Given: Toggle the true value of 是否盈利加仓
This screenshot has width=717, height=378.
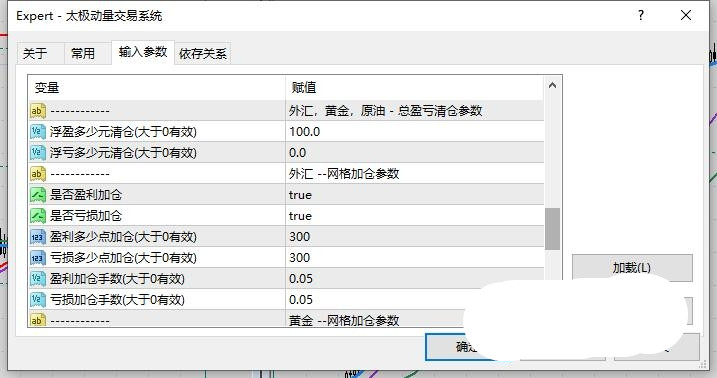Looking at the screenshot, I should (x=300, y=195).
